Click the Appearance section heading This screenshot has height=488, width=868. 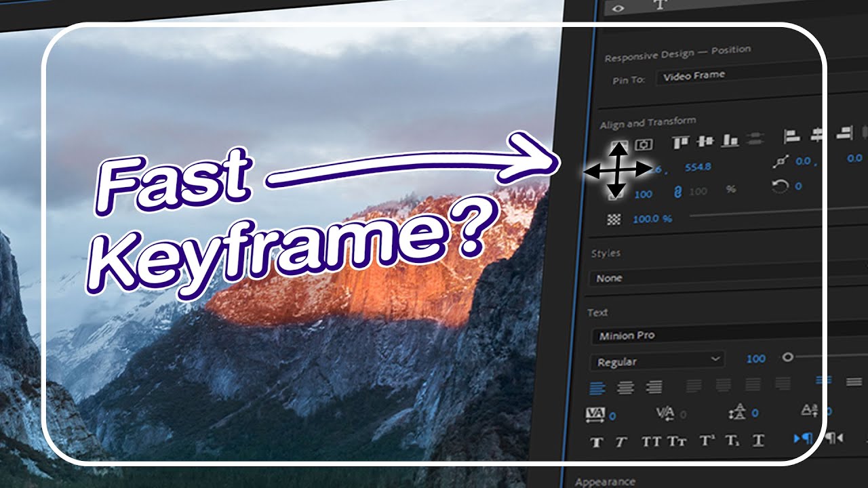(605, 481)
